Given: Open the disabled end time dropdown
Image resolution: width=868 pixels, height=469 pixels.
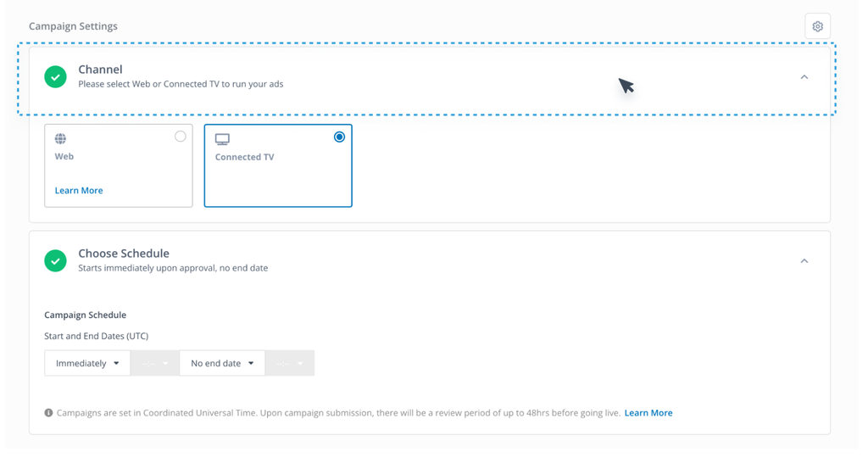Looking at the screenshot, I should pos(290,363).
